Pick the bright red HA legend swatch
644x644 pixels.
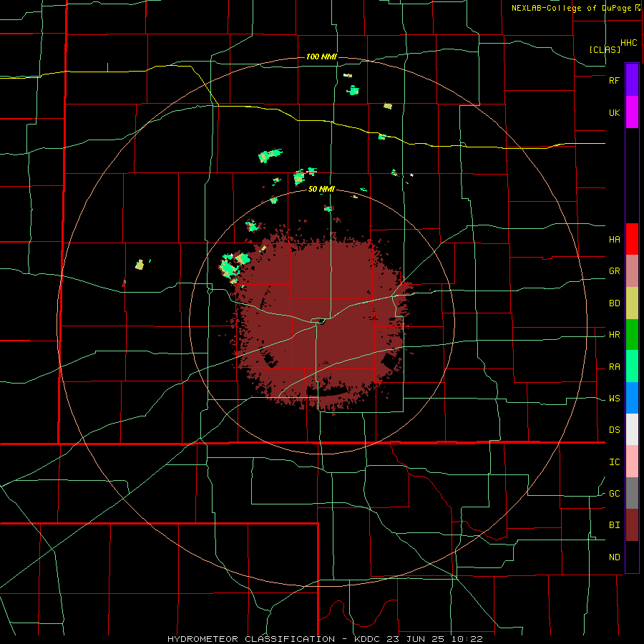632,239
